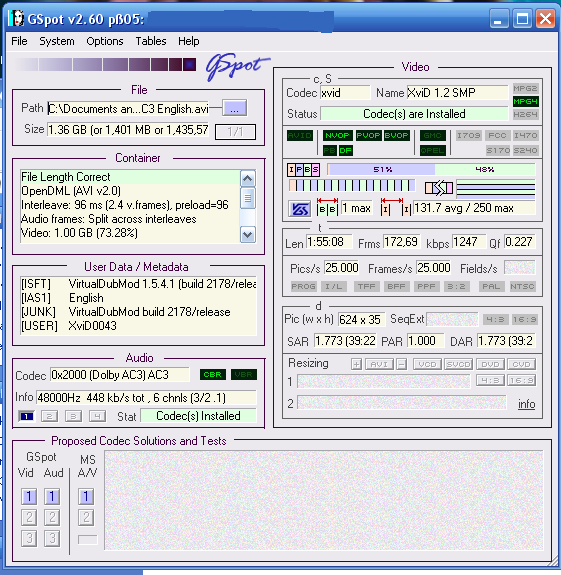
Task: Click the browse '...' button next to Path
Action: (235, 109)
